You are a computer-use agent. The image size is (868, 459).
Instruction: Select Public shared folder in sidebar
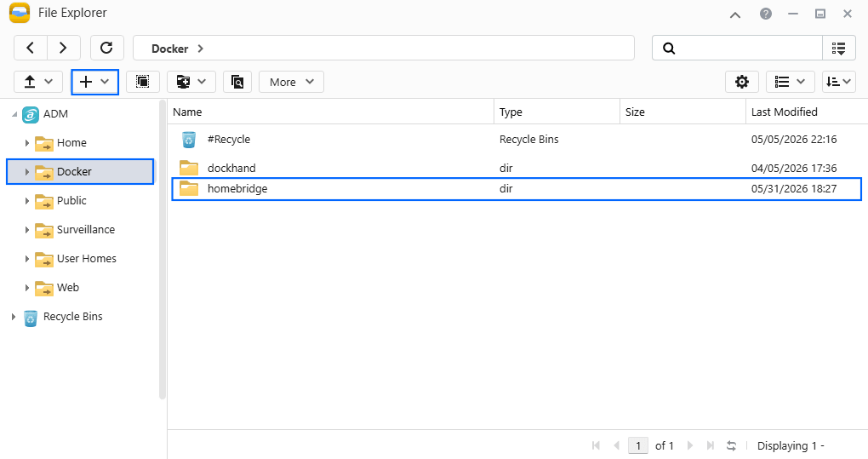tap(71, 200)
